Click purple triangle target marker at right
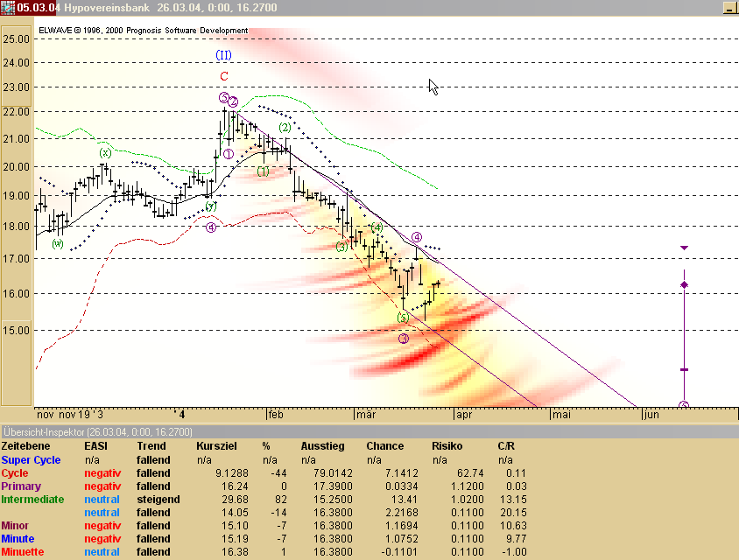 [x=685, y=248]
